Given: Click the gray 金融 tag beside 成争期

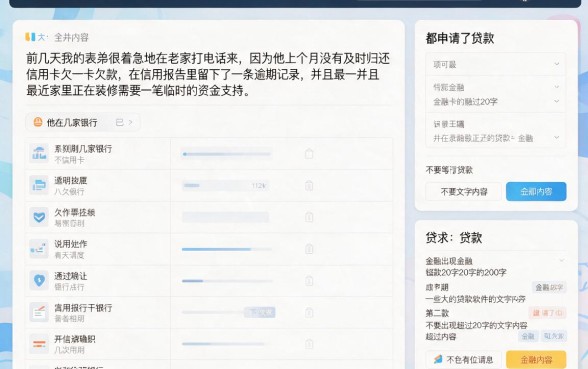Looking at the screenshot, I should pyautogui.click(x=549, y=287).
